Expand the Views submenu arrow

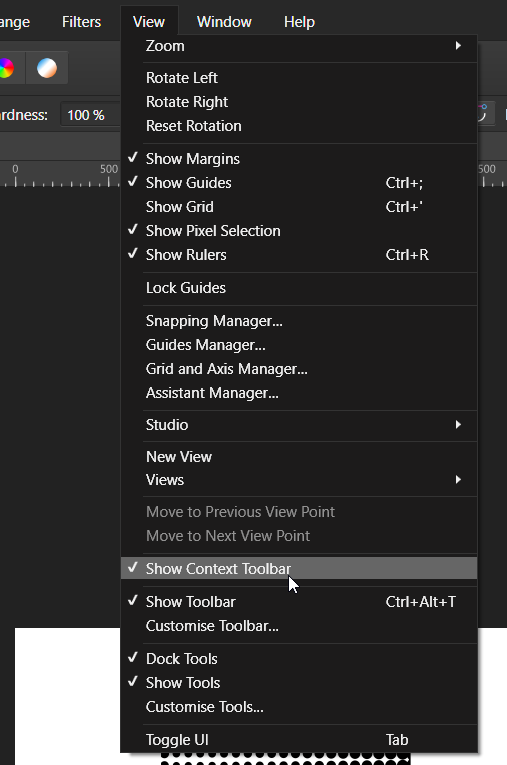pos(458,480)
